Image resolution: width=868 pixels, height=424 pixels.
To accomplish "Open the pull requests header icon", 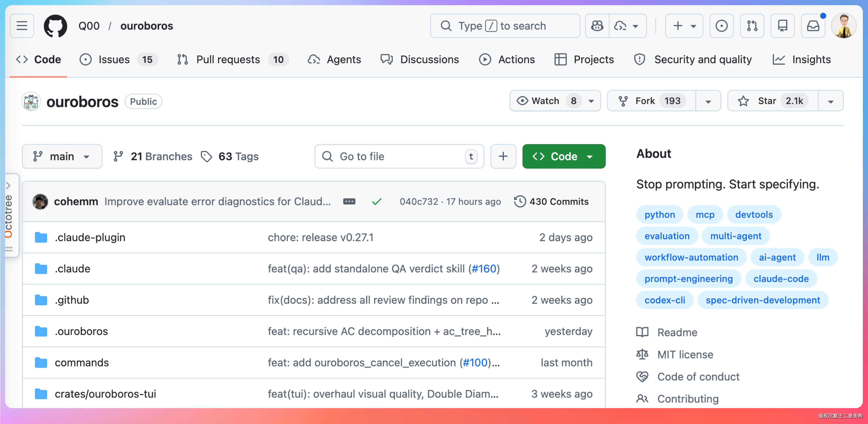I will [x=752, y=26].
